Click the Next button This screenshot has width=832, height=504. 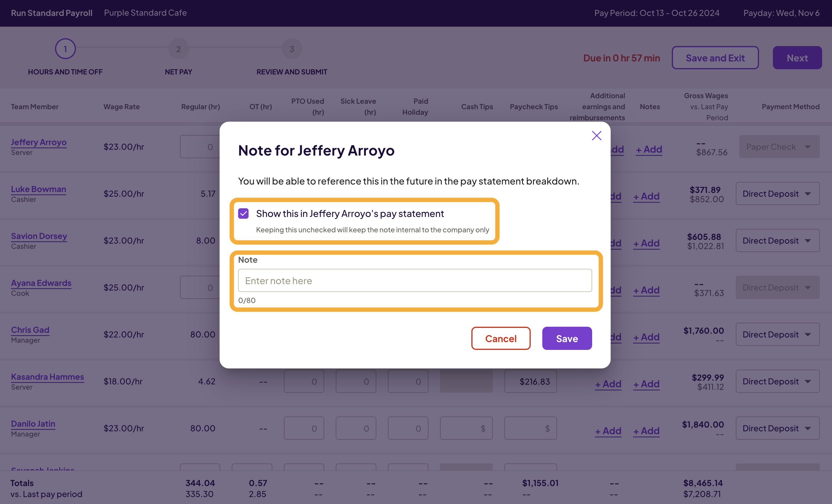tap(797, 57)
